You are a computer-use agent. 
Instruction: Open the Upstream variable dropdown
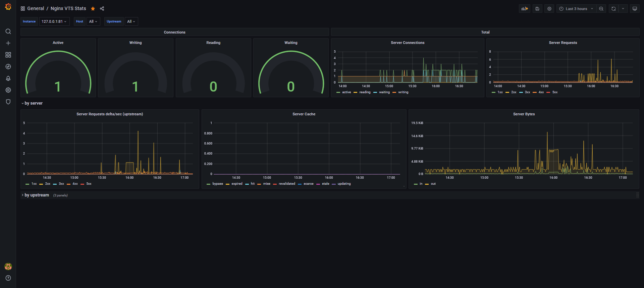[x=131, y=21]
